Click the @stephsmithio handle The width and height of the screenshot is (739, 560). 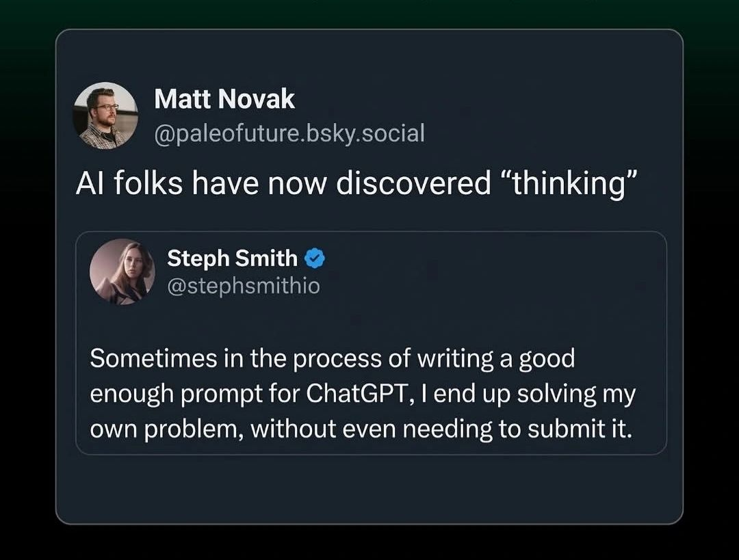[243, 284]
